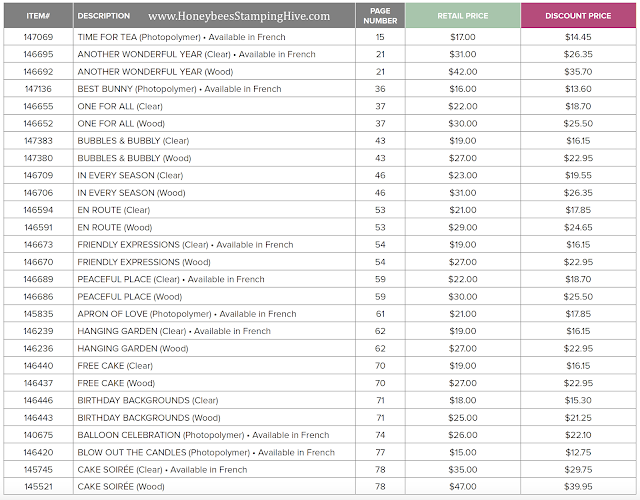
Task: Select the TIME FOR TEA (Photopolymer) description
Action: coord(181,37)
